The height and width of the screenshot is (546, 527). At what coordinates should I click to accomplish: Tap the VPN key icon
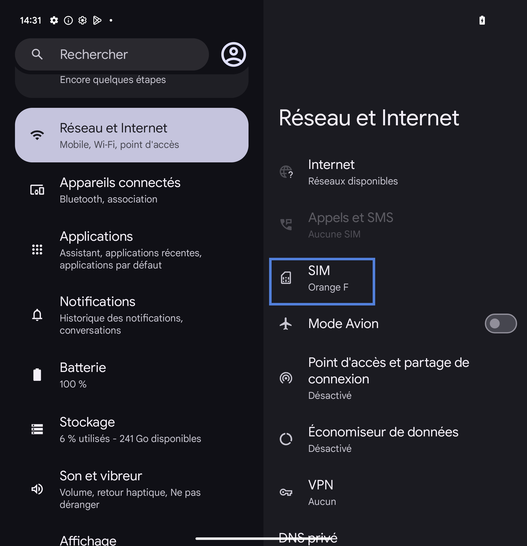286,492
